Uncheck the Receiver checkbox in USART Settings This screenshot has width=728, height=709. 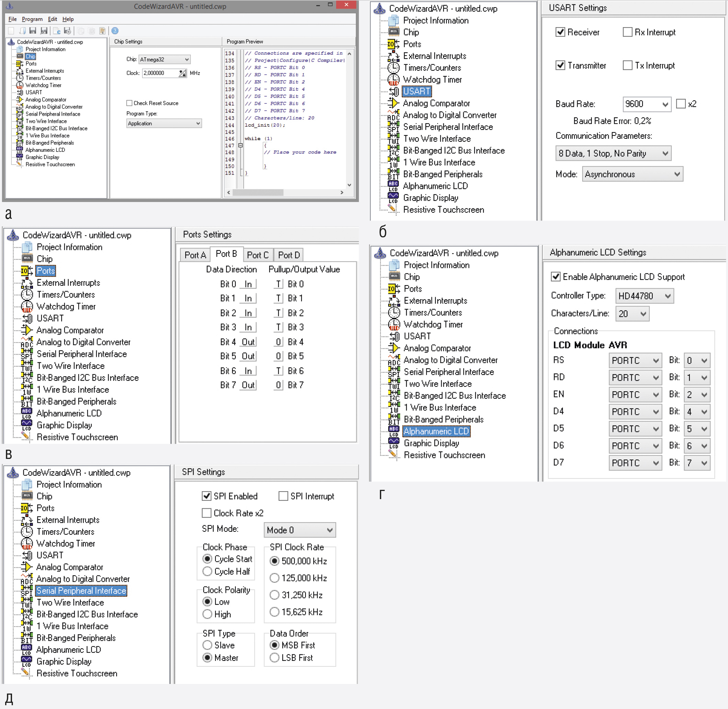560,32
